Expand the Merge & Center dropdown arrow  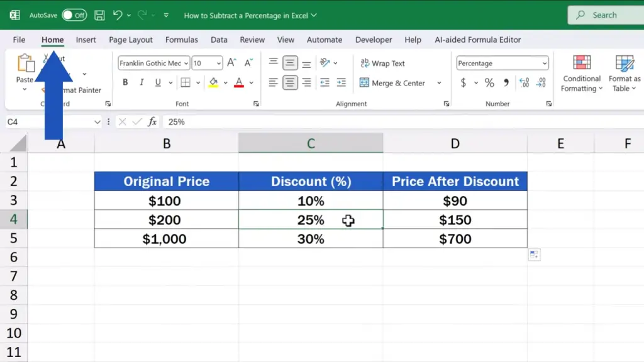pyautogui.click(x=439, y=83)
